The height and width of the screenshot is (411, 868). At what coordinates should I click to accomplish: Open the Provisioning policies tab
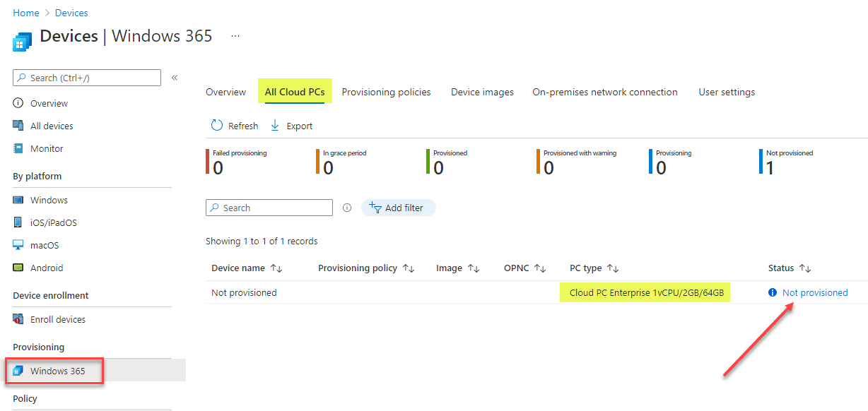[386, 92]
